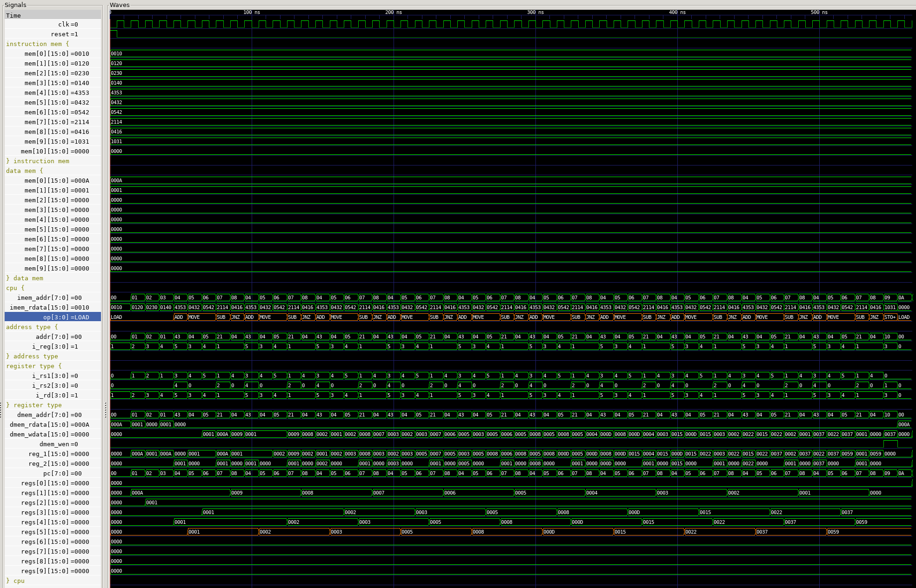The width and height of the screenshot is (916, 588).
Task: Select signal mem[10][15:0] =0000
Action: pos(53,151)
